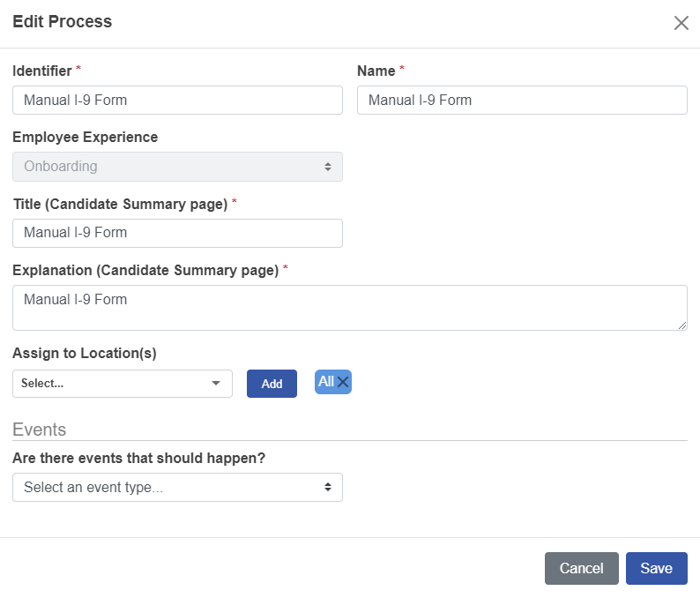This screenshot has width=700, height=598.
Task: Click the 'Events' section heading
Action: pyautogui.click(x=40, y=430)
